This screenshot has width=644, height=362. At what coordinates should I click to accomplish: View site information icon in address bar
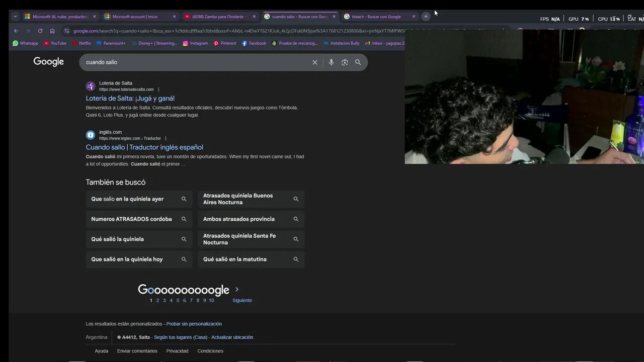66,31
